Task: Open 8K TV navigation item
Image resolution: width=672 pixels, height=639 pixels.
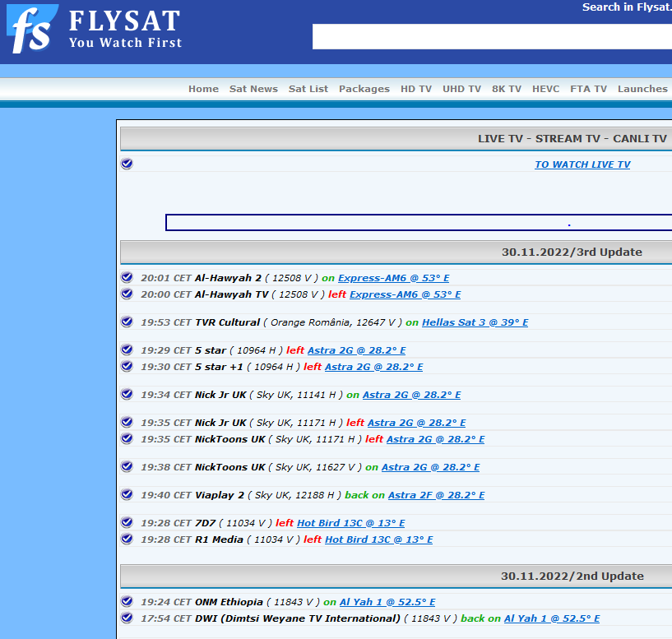Action: pos(506,89)
